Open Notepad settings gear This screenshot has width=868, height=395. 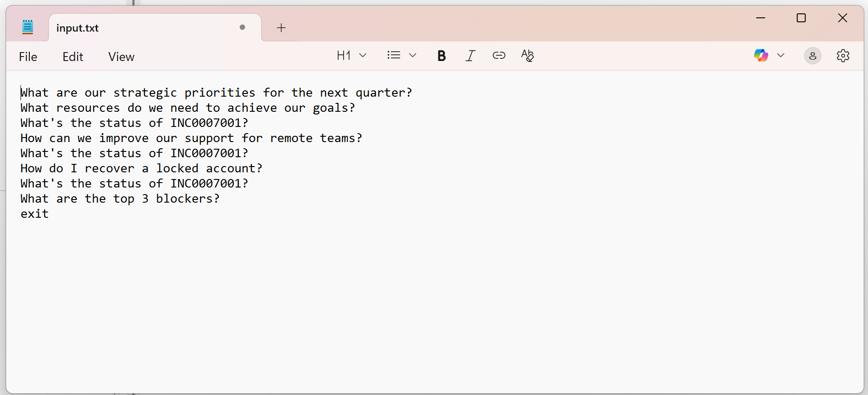843,56
